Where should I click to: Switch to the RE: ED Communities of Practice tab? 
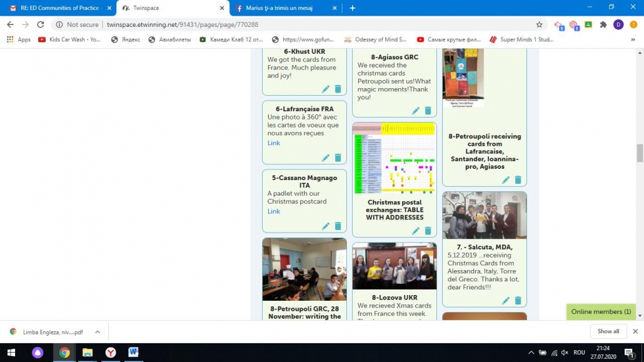tap(58, 8)
